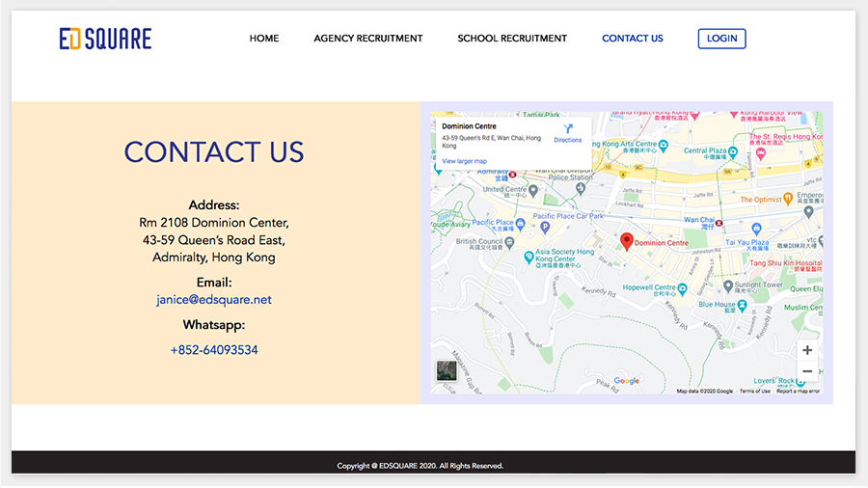Image resolution: width=868 pixels, height=488 pixels.
Task: Click the Rm 2108 Dominion Center address line
Action: coord(214,223)
